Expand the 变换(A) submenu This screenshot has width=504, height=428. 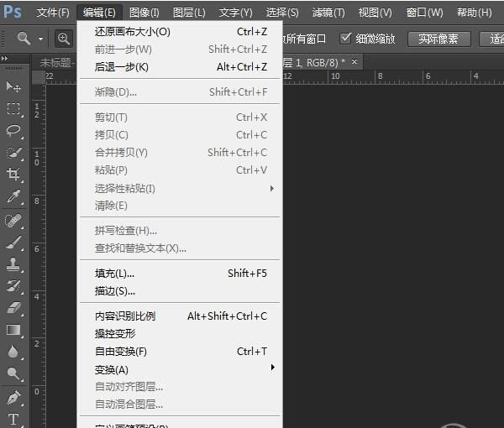coord(180,369)
